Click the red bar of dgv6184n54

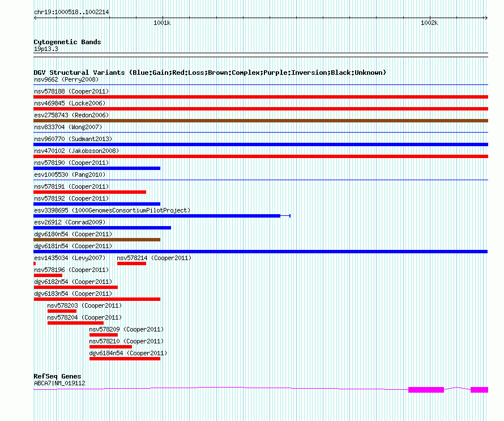click(125, 359)
